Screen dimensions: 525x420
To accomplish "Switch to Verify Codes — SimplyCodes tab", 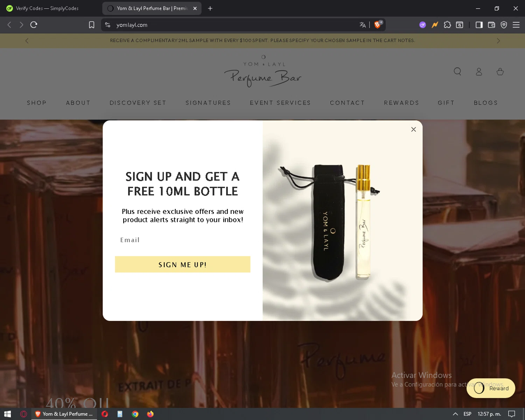I will 47,8.
